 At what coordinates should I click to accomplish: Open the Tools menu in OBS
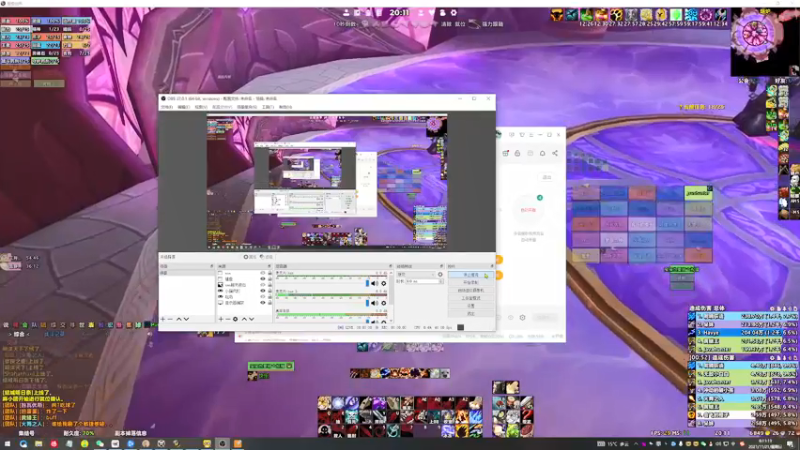tap(268, 107)
